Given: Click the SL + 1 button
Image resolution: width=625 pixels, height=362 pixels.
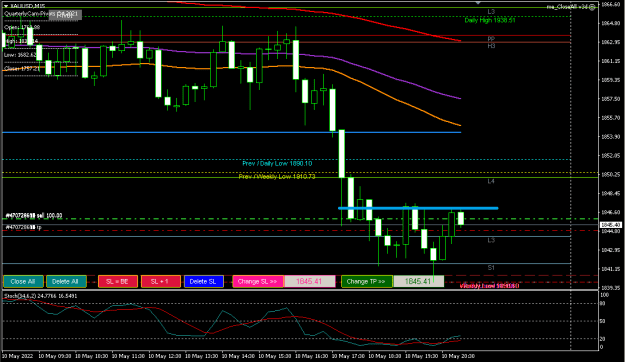Looking at the screenshot, I should pos(161,281).
